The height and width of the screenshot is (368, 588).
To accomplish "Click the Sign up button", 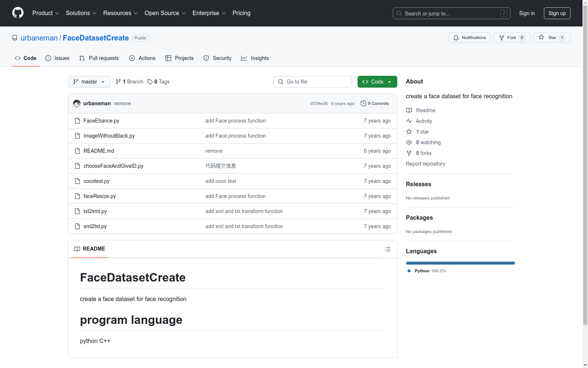I will tap(557, 13).
